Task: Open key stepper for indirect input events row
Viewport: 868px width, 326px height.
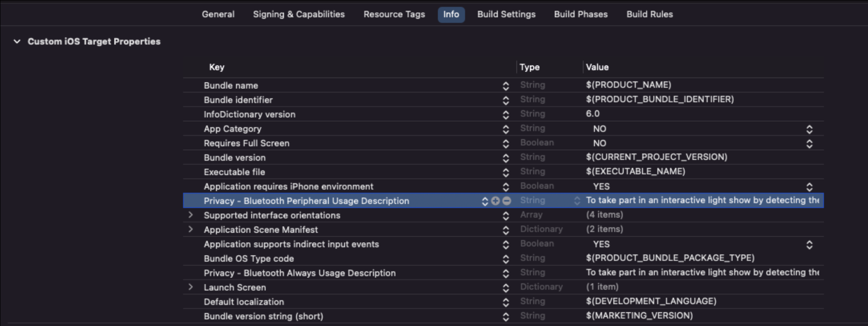Action: click(x=505, y=244)
